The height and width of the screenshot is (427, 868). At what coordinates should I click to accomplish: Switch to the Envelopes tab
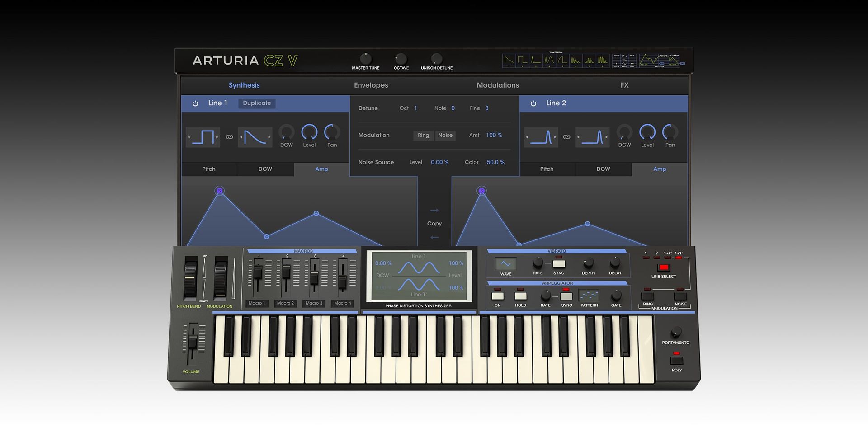[371, 85]
